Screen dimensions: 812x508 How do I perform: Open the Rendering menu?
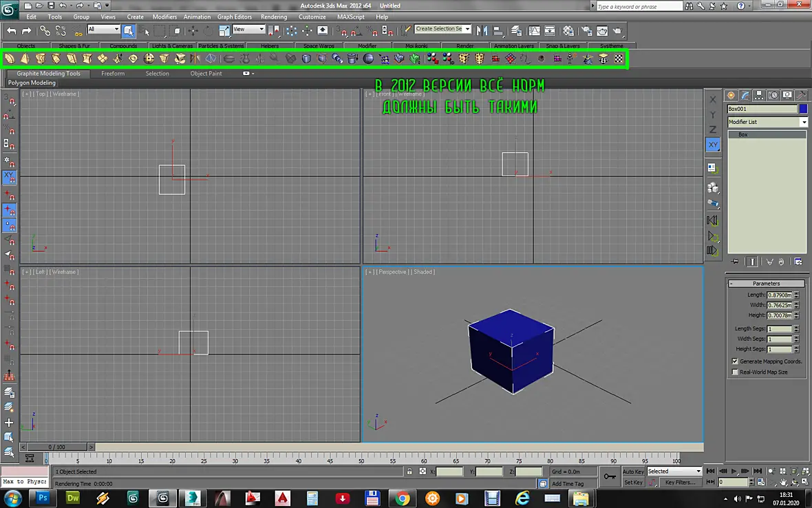pos(273,17)
